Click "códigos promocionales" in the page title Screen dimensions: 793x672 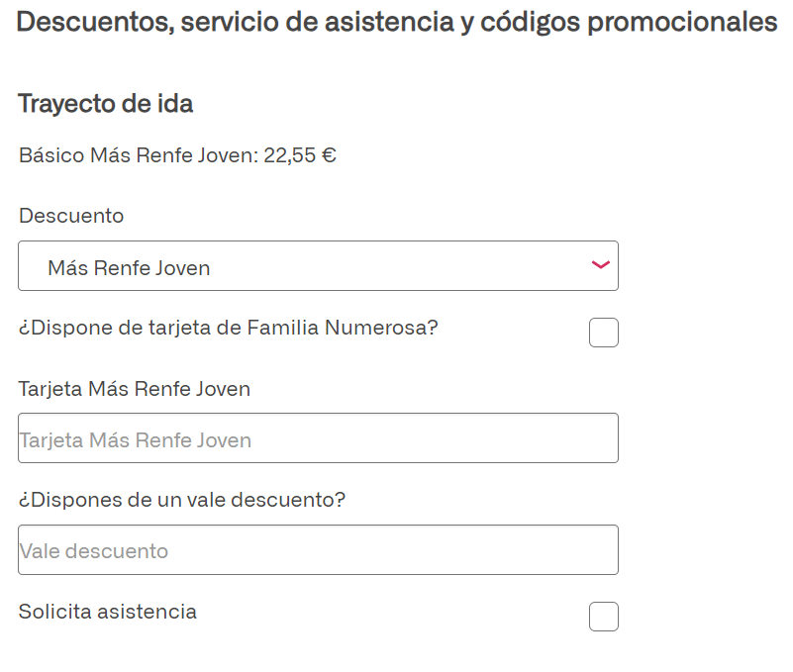pyautogui.click(x=628, y=22)
